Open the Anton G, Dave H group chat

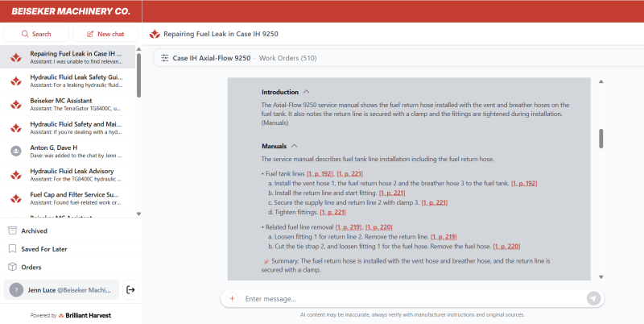click(68, 151)
